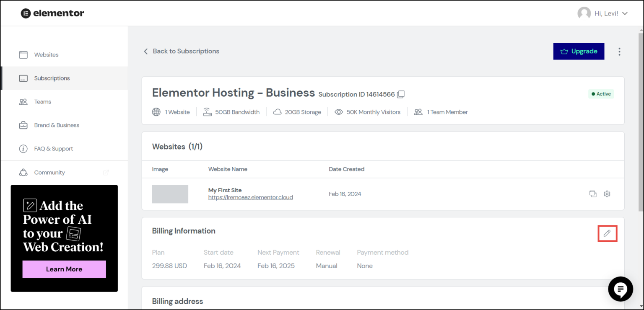Open the chat support bubble

621,289
